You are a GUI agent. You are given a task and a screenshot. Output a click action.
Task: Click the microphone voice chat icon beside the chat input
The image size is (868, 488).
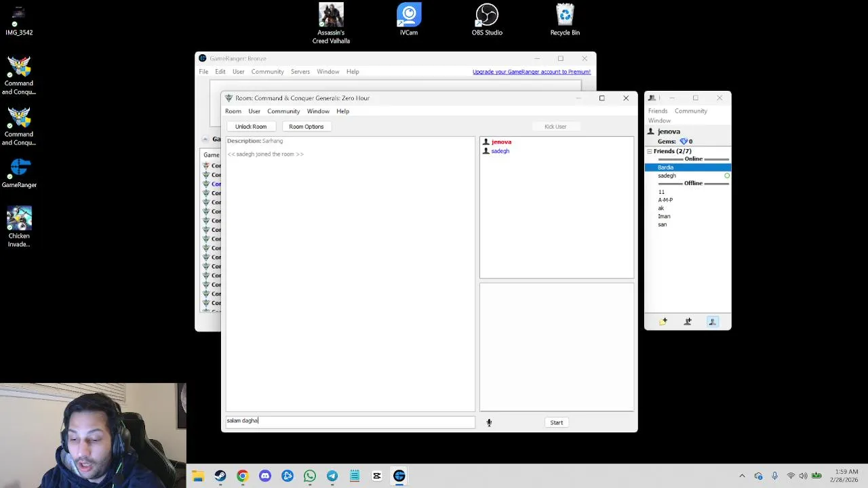(489, 422)
